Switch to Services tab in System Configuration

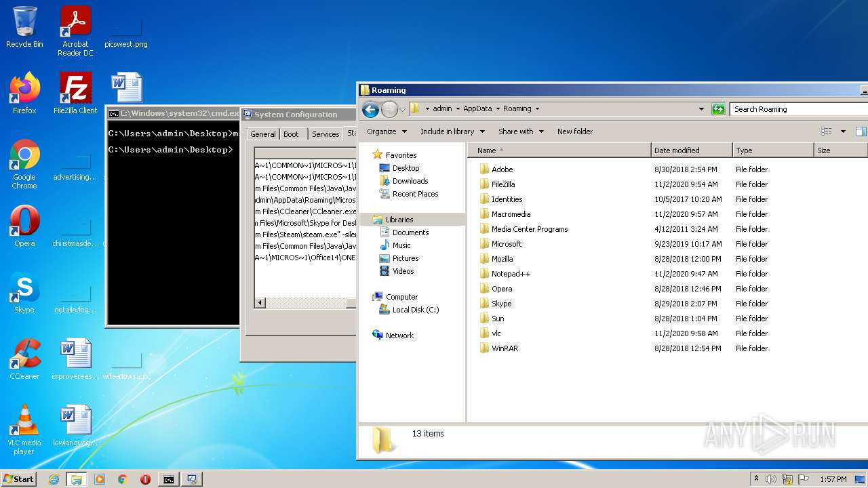pyautogui.click(x=325, y=134)
